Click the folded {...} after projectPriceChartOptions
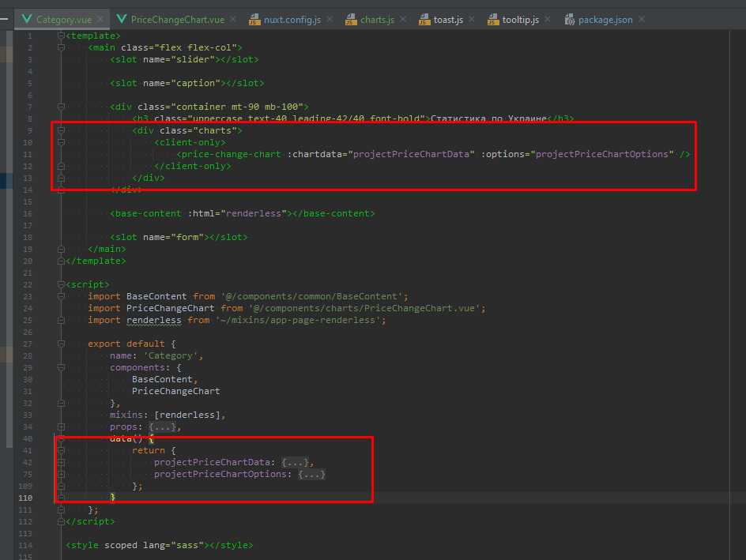Screen dimensions: 746x560 [311, 474]
